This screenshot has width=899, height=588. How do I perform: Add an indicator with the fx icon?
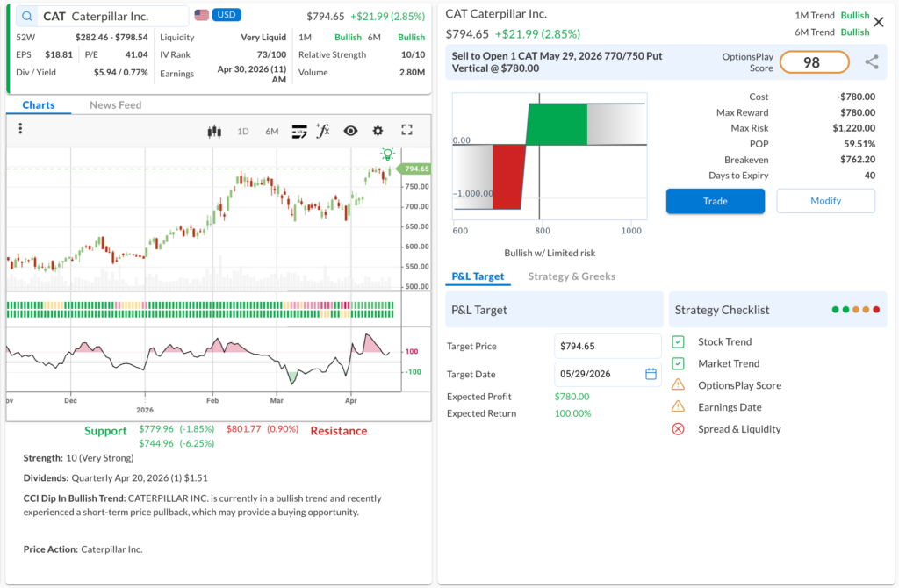(x=323, y=131)
